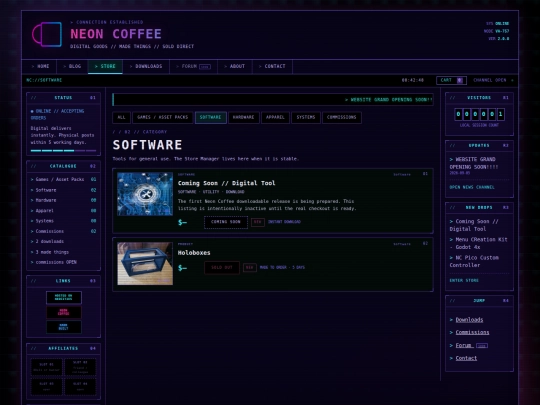Click the Neon Coffee mug logo
The height and width of the screenshot is (405, 540).
[47, 34]
